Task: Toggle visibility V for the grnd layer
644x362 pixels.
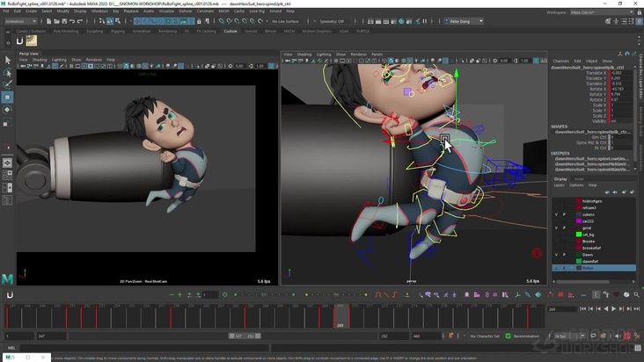Action: pyautogui.click(x=557, y=228)
